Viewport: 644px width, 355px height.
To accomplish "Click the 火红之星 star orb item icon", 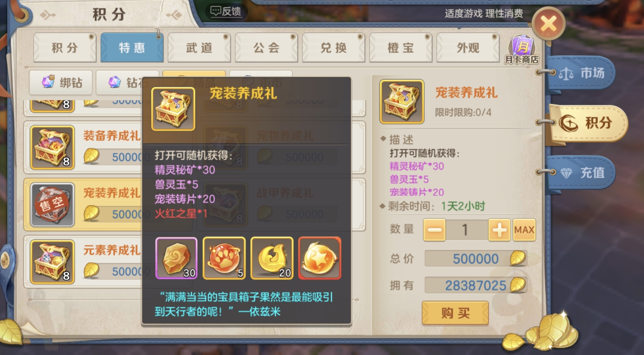I will 320,258.
